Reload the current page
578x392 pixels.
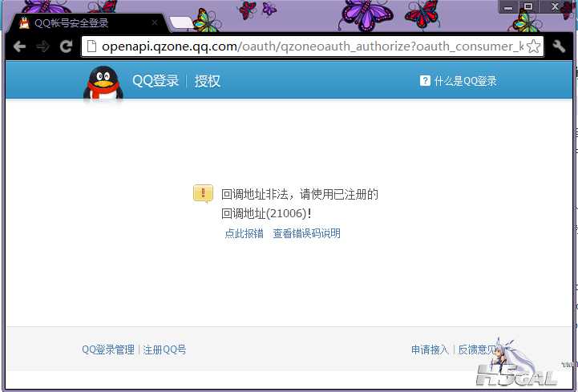(x=67, y=46)
